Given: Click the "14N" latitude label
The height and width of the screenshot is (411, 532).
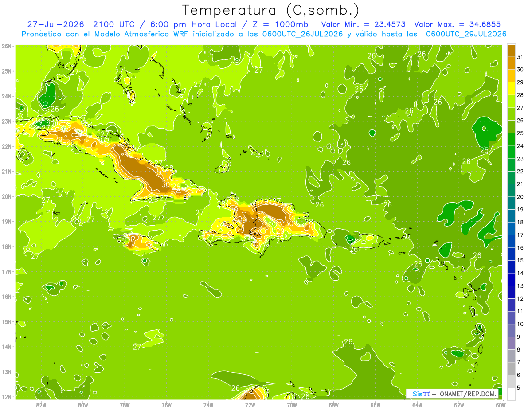Looking at the screenshot, I should (x=6, y=347).
